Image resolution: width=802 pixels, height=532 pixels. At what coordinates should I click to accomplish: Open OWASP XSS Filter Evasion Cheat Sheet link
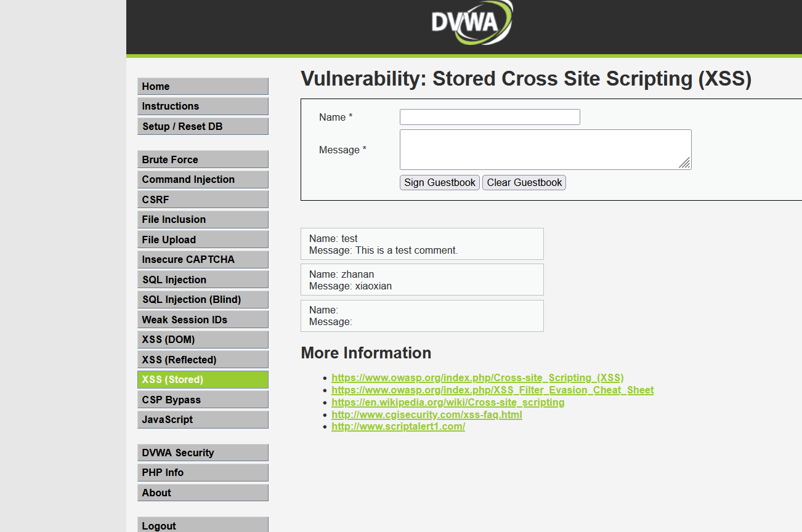pyautogui.click(x=493, y=390)
